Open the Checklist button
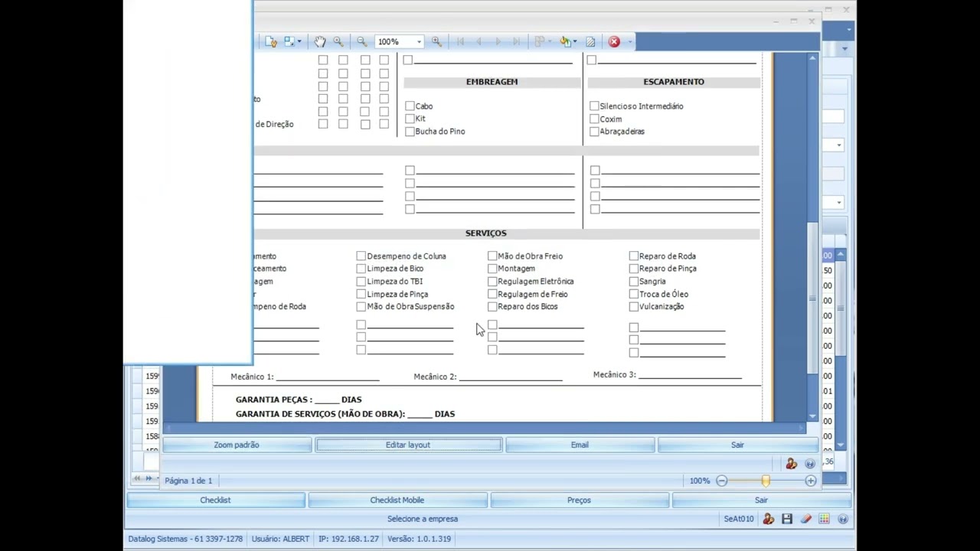This screenshot has width=980, height=551. pyautogui.click(x=215, y=500)
